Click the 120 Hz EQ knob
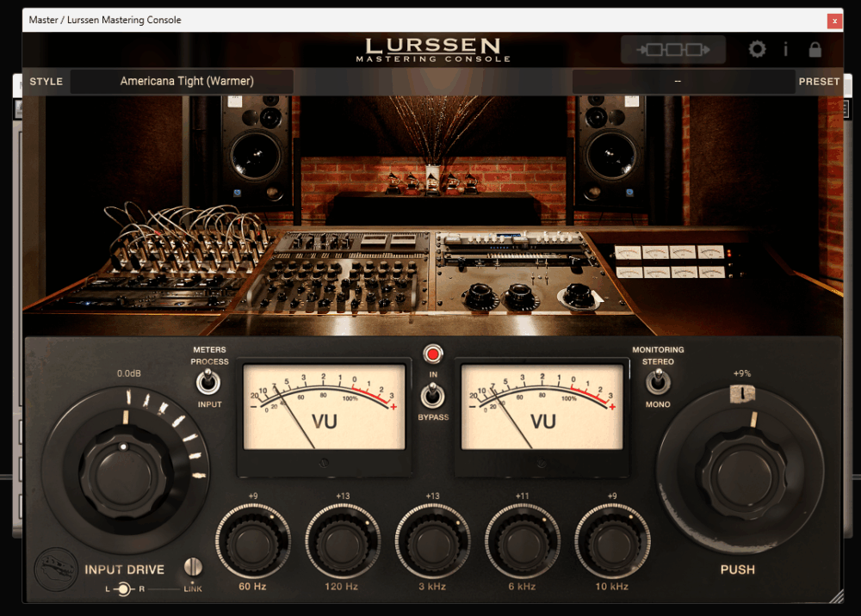Image resolution: width=861 pixels, height=616 pixels. 342,541
